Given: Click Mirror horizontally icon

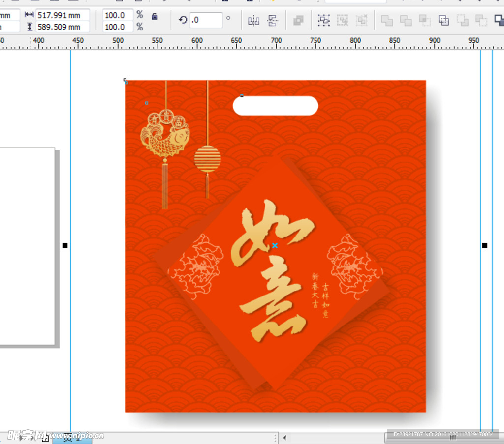Looking at the screenshot, I should coord(253,21).
